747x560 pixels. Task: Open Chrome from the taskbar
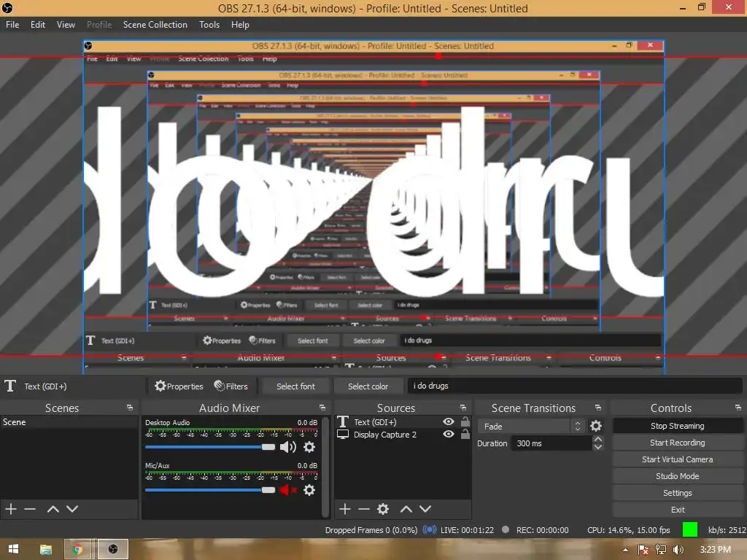77,549
